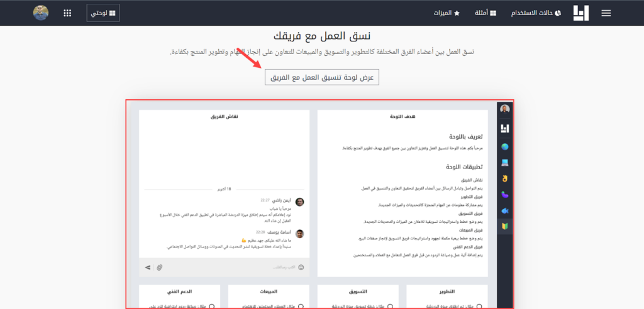Image resolution: width=644 pixels, height=309 pixels.
Task: Click عرض لوحة تنسيق العمل مع الفريق button
Action: [x=322, y=77]
